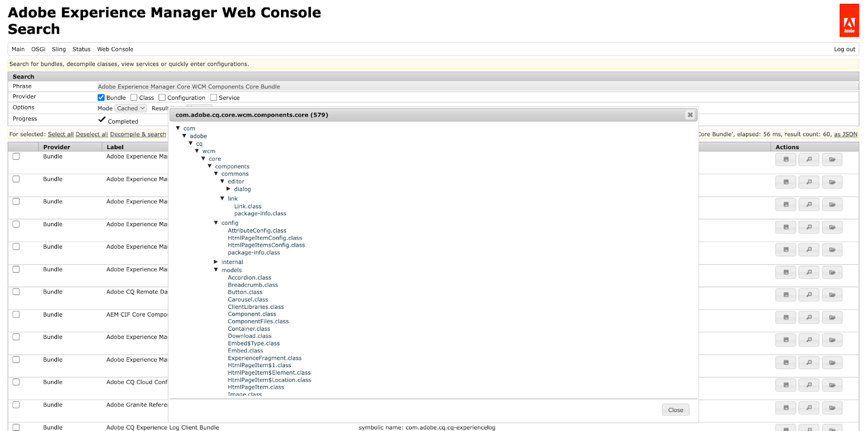Image resolution: width=868 pixels, height=431 pixels.
Task: Enable the Service provider checkbox
Action: point(214,98)
